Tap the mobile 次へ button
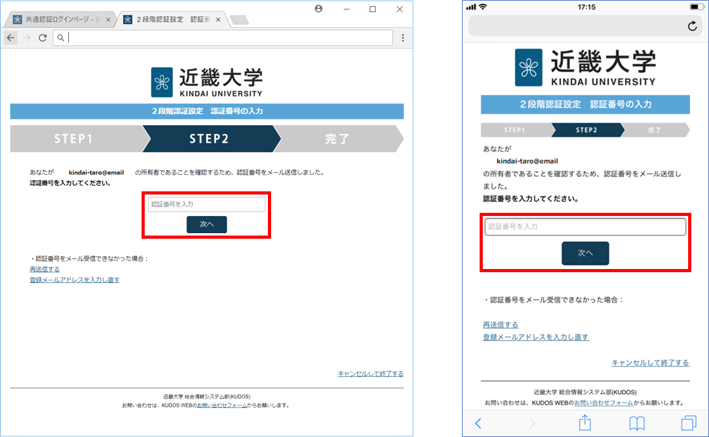Viewport: 709px width, 437px height. tap(585, 253)
